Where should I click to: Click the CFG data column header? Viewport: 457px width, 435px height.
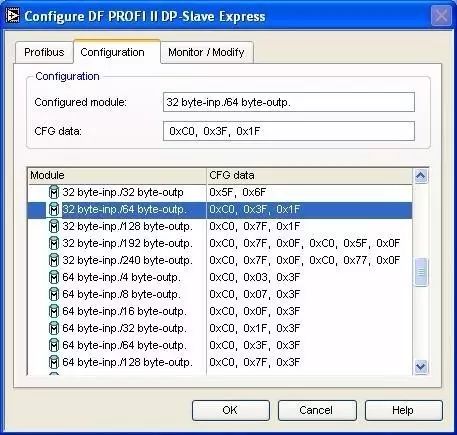tap(309, 175)
